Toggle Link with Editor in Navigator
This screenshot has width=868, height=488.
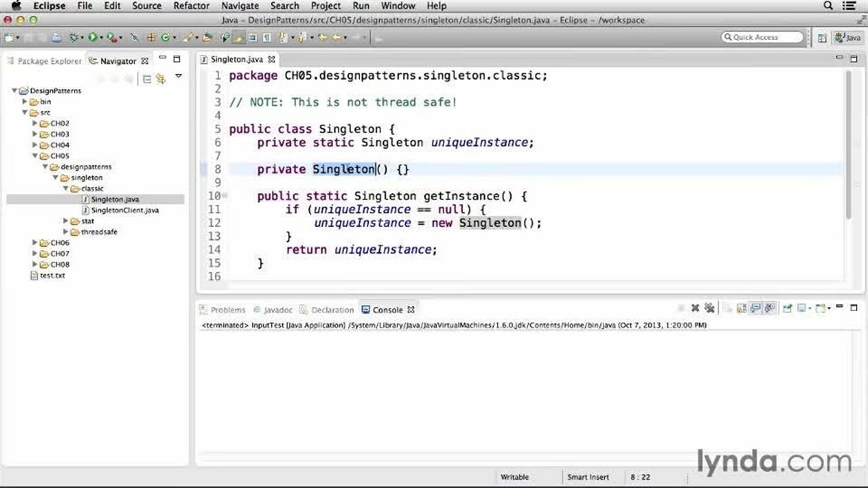[161, 79]
